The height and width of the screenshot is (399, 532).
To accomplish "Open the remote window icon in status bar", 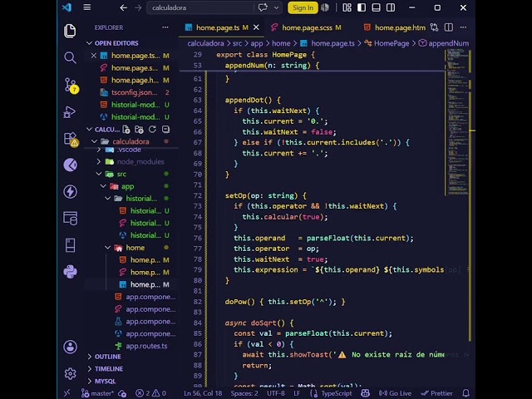I will (66, 393).
